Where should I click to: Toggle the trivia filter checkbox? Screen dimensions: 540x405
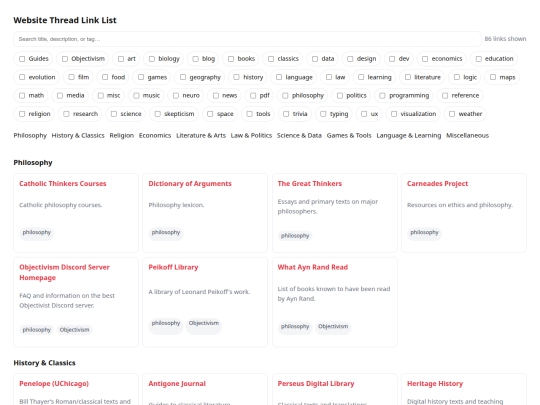286,114
